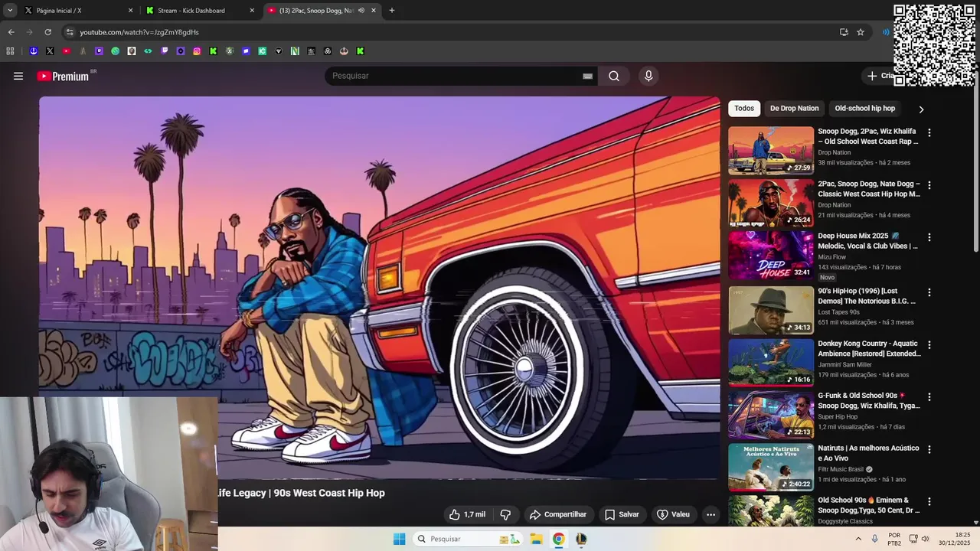Image resolution: width=980 pixels, height=551 pixels.
Task: Open the on-screen keyboard icon in search box
Action: tap(587, 76)
